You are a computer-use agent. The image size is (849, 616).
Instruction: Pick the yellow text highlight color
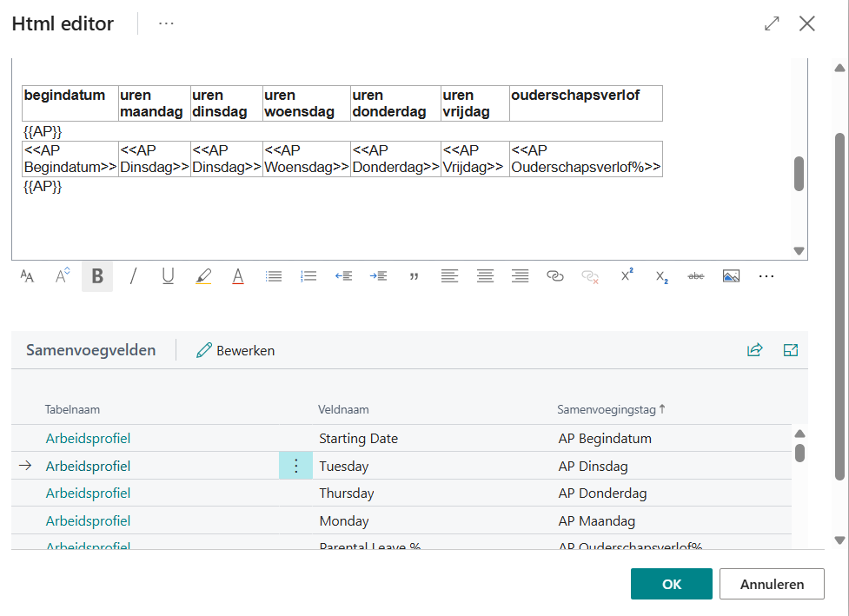click(203, 276)
